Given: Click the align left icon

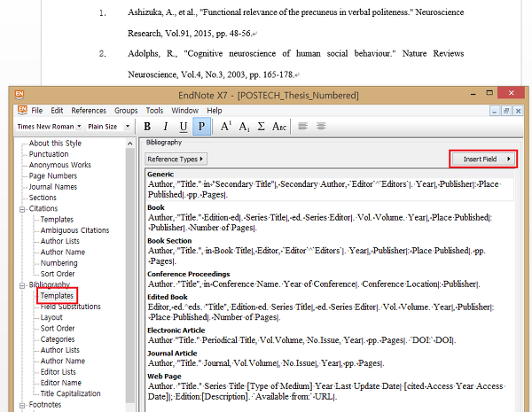Looking at the screenshot, I should [x=302, y=127].
